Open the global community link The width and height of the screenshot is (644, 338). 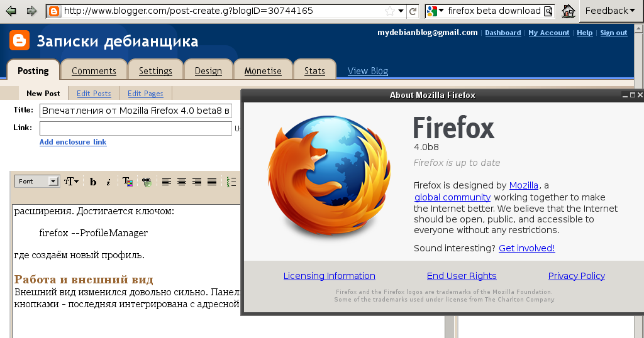coord(452,197)
